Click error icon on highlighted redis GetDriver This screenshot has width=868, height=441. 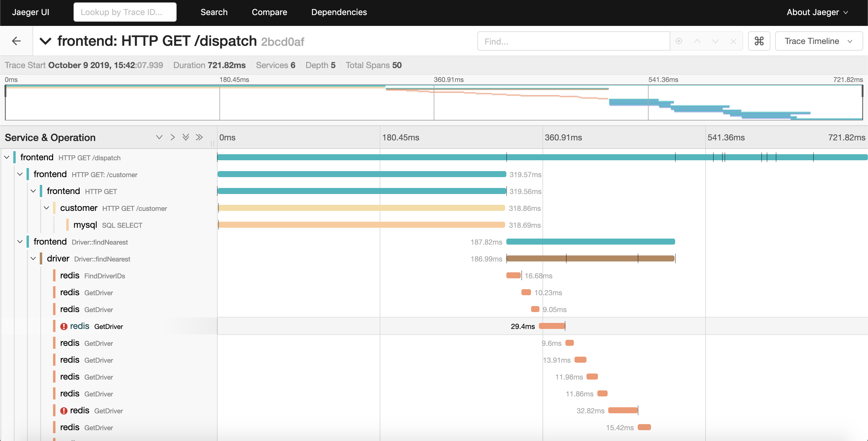(64, 326)
